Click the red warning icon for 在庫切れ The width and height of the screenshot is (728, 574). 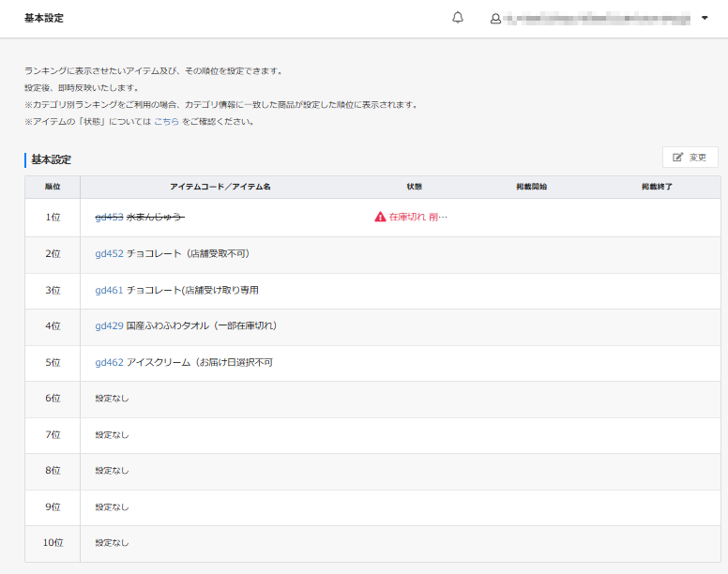380,217
